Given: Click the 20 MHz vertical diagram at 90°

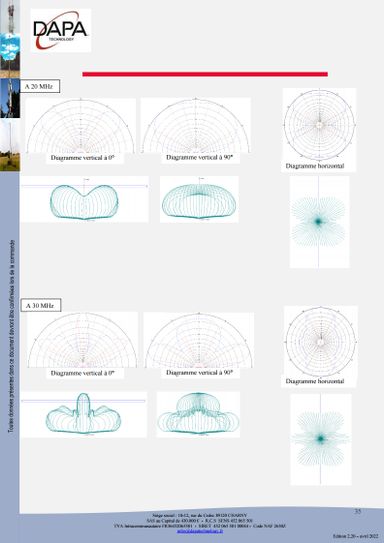Looking at the screenshot, I should click(196, 126).
